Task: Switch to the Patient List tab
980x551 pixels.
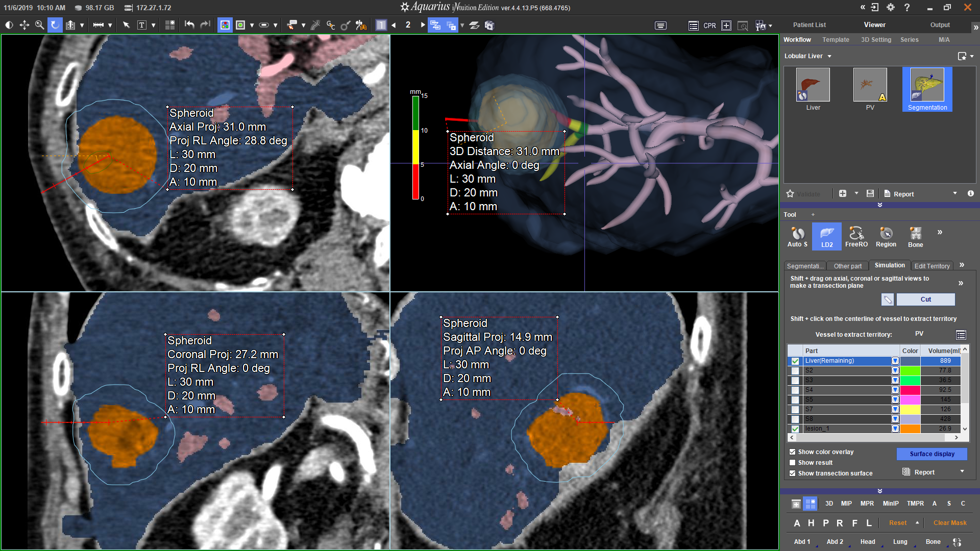Action: tap(809, 24)
